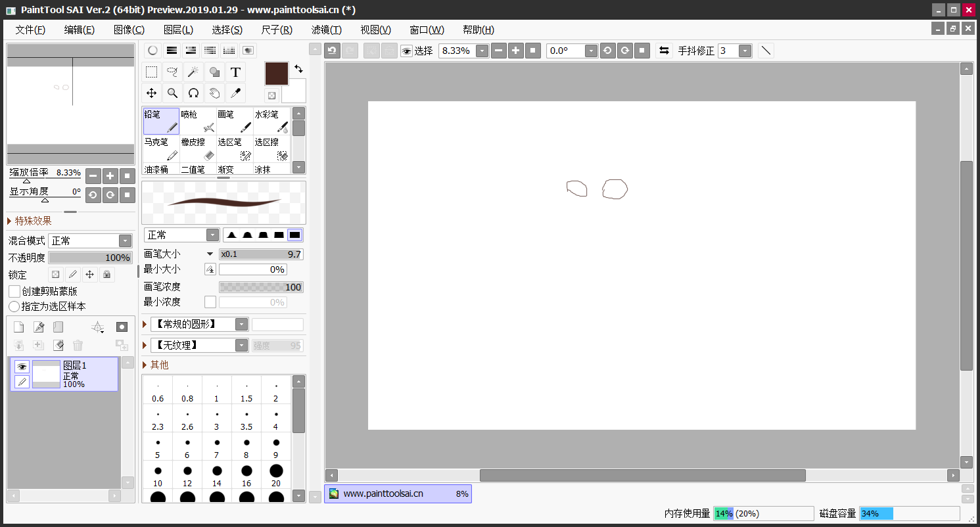Click the undo button in canvas toolbar

pos(333,51)
